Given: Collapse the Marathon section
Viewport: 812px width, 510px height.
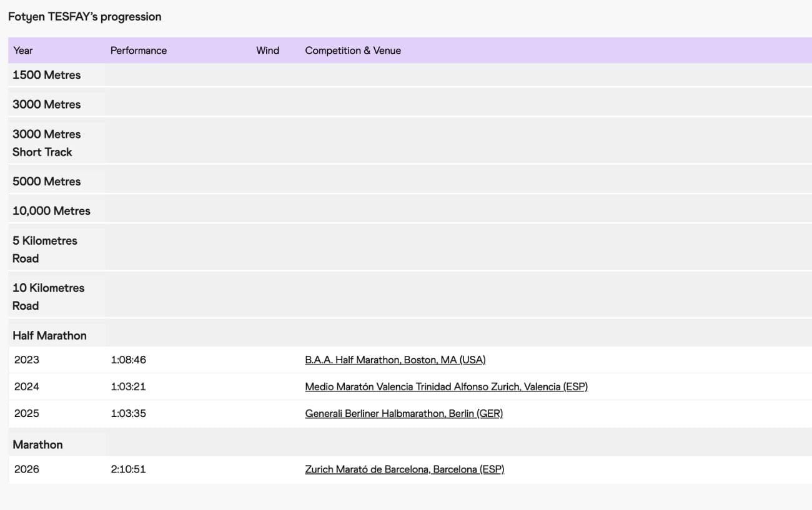Looking at the screenshot, I should coord(37,444).
